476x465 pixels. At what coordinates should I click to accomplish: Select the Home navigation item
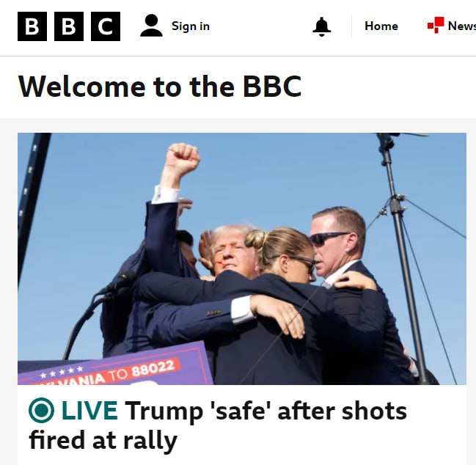click(x=381, y=26)
